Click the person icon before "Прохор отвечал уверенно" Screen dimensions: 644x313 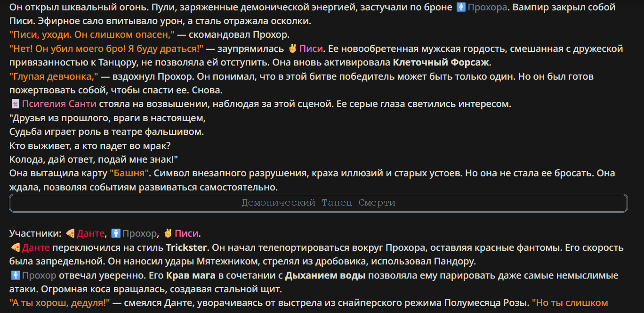coord(15,275)
